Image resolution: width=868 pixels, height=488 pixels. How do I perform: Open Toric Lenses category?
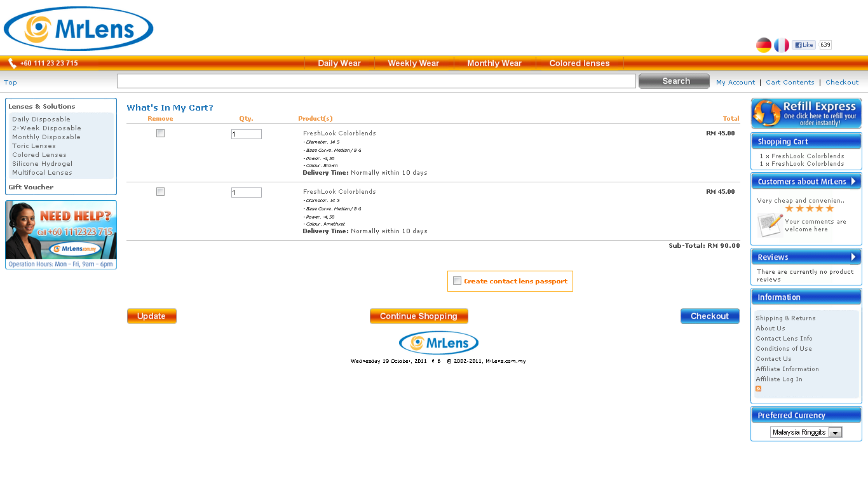click(x=34, y=146)
